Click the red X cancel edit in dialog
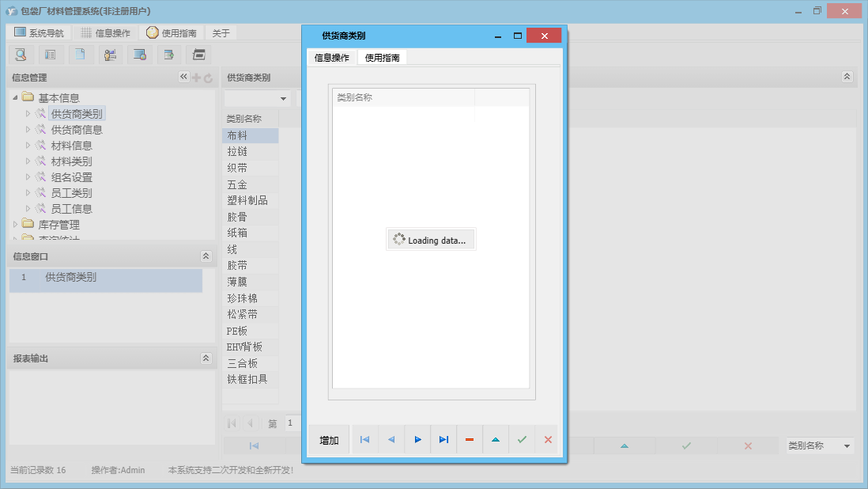This screenshot has height=489, width=868. tap(548, 440)
